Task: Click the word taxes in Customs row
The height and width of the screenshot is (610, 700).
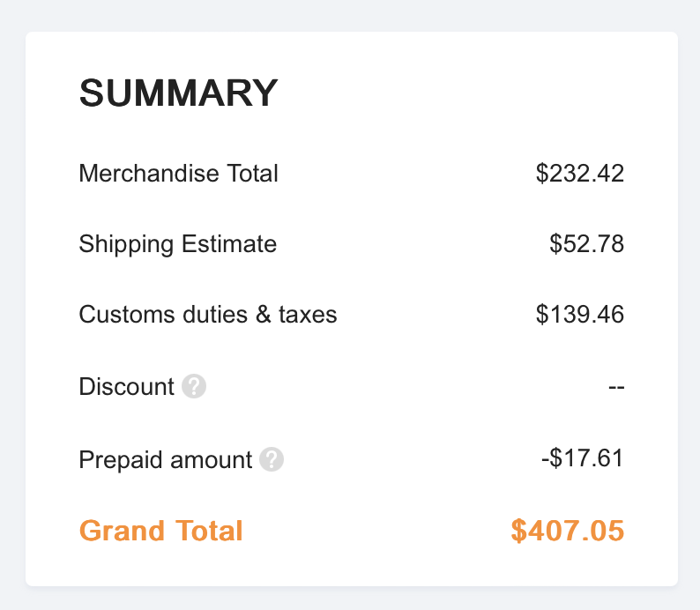Action: click(x=308, y=314)
